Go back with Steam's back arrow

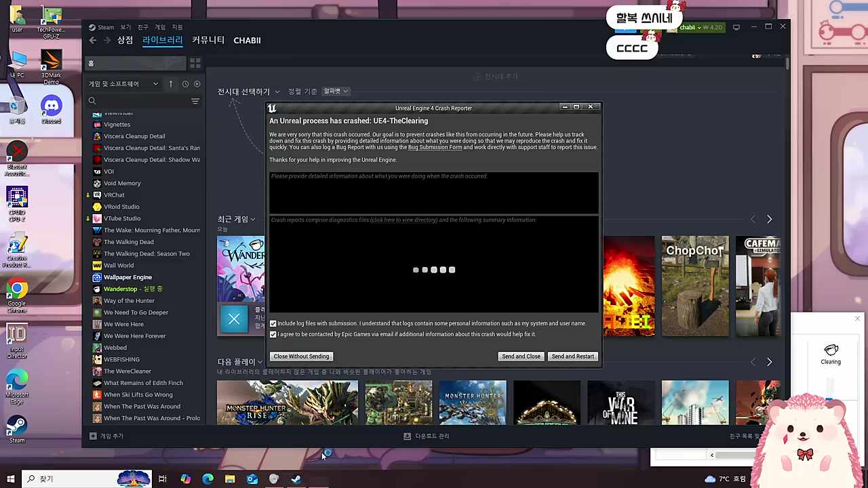[93, 41]
